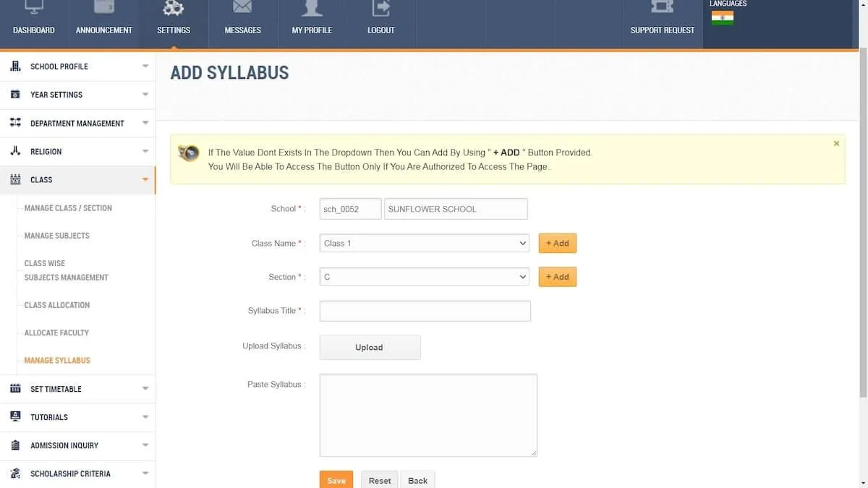Expand the Scholarship Criteria arrow

pos(145,474)
